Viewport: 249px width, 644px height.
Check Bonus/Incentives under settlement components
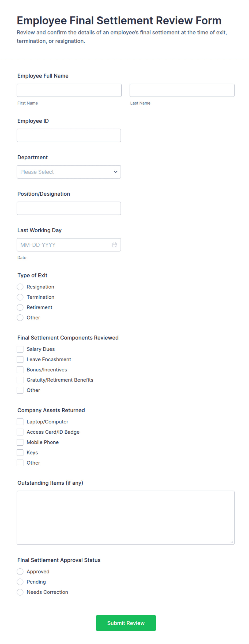(x=20, y=369)
